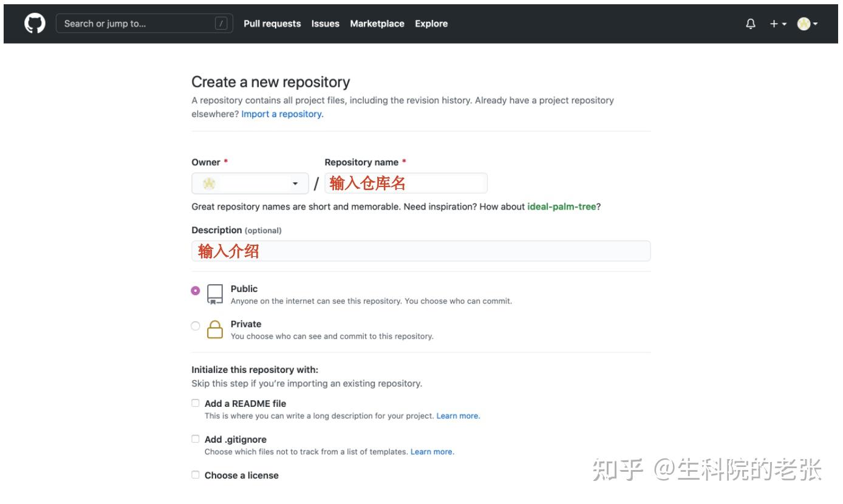Open the Owner dropdown
This screenshot has width=843, height=504.
tap(295, 183)
